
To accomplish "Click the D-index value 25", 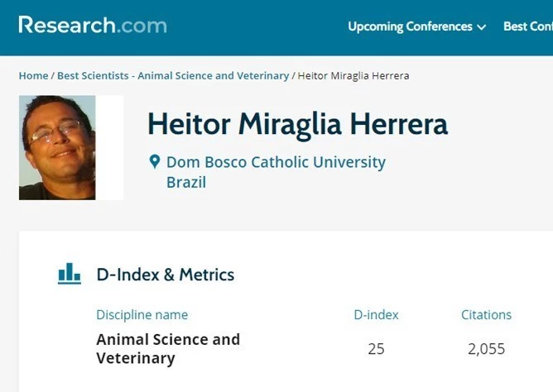I will [376, 349].
